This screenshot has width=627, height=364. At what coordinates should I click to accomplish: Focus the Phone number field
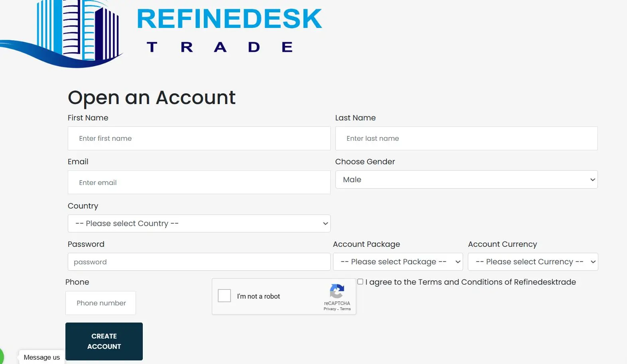(101, 303)
